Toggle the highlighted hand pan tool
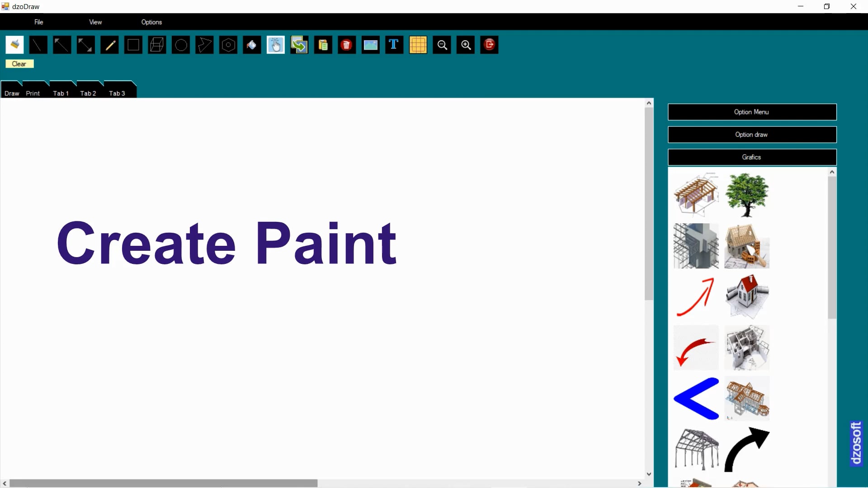 pyautogui.click(x=276, y=45)
